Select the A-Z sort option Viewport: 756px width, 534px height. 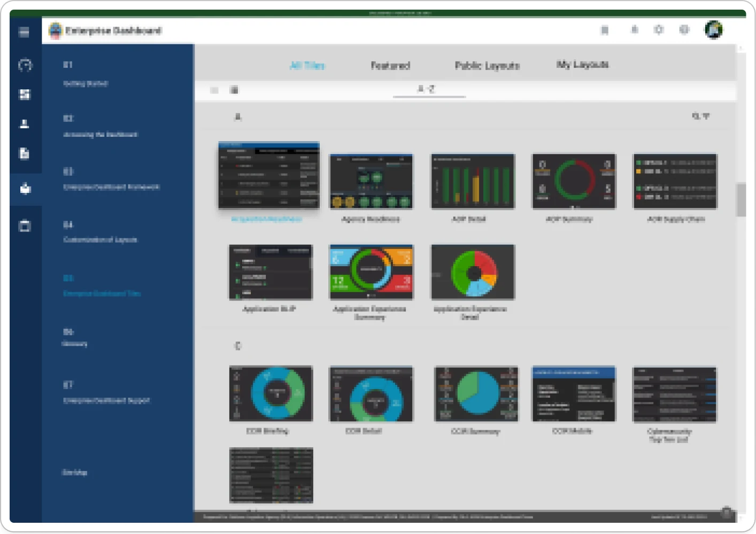(427, 89)
